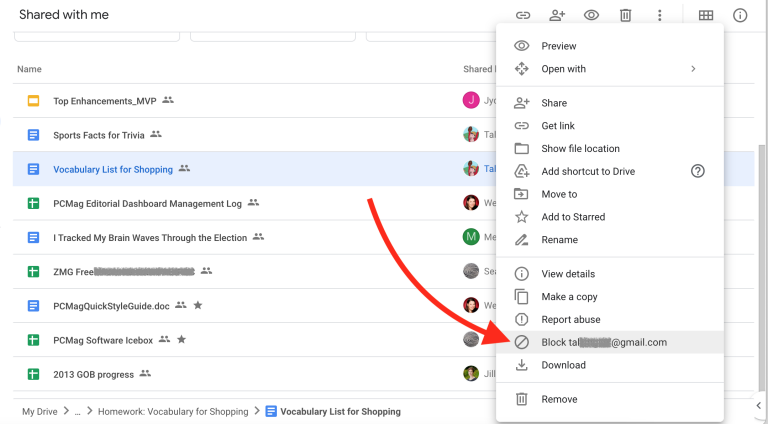The image size is (768, 424).
Task: Click the Docs icon beside Sports Facts for Trivia
Action: point(33,135)
